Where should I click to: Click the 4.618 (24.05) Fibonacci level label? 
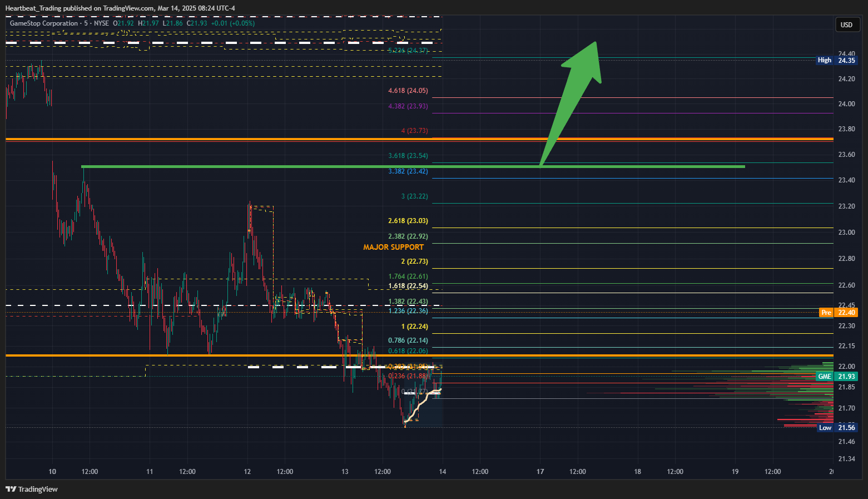tap(408, 91)
